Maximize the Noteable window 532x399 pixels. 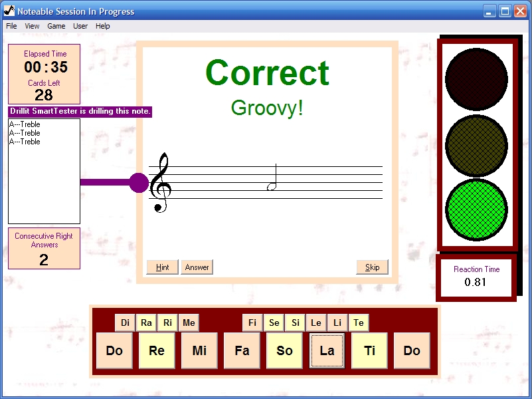[x=505, y=11]
